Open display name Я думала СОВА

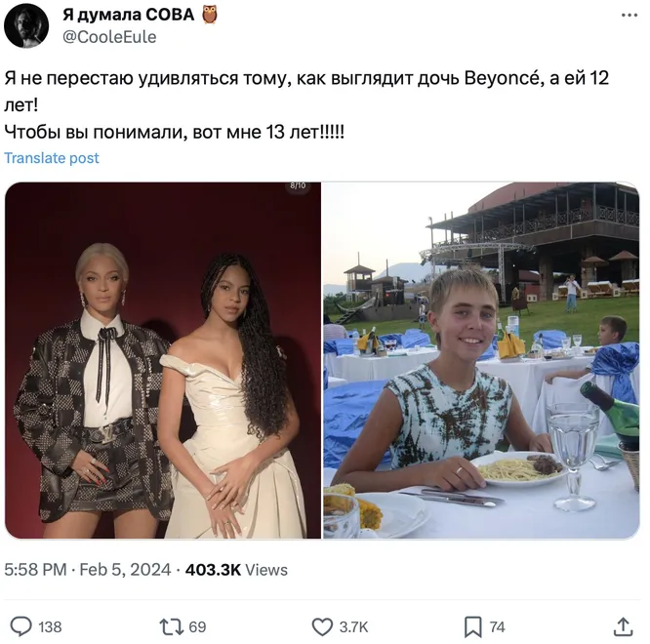128,15
